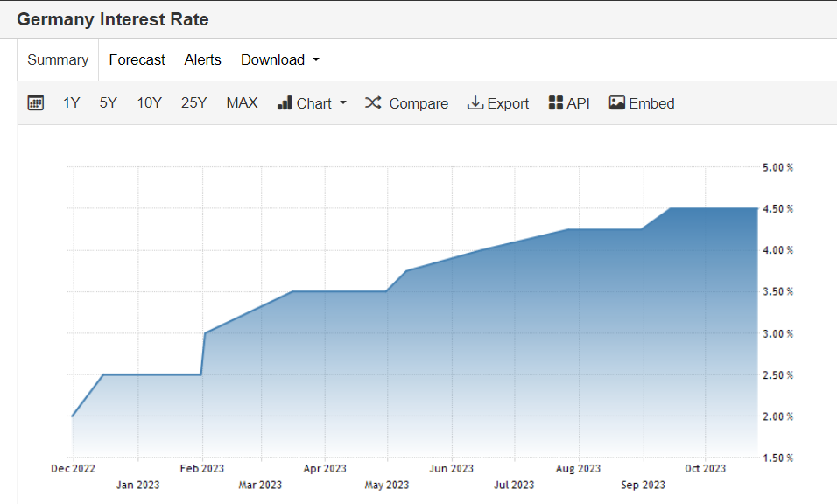Click the Export download arrow icon
Image resolution: width=837 pixels, height=504 pixels.
click(475, 103)
